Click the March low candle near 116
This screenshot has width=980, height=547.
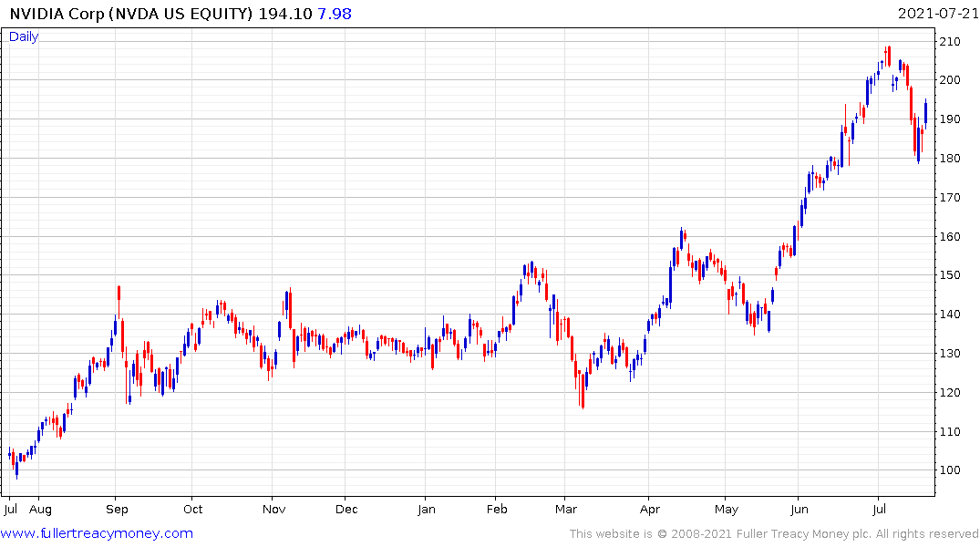click(583, 391)
